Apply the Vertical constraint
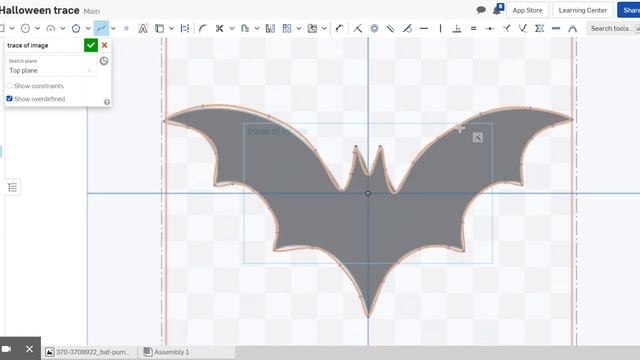 (x=440, y=28)
